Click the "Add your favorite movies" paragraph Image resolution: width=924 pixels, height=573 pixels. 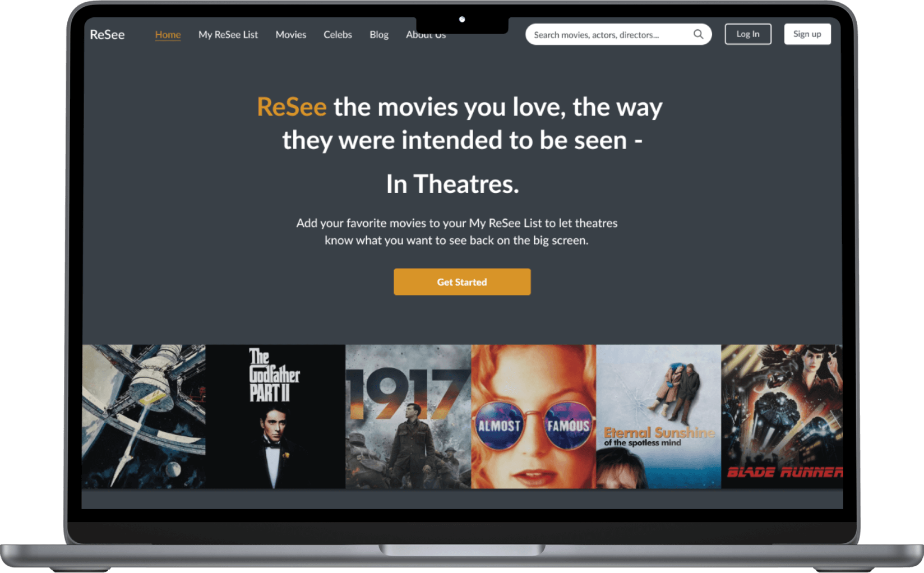pyautogui.click(x=457, y=232)
